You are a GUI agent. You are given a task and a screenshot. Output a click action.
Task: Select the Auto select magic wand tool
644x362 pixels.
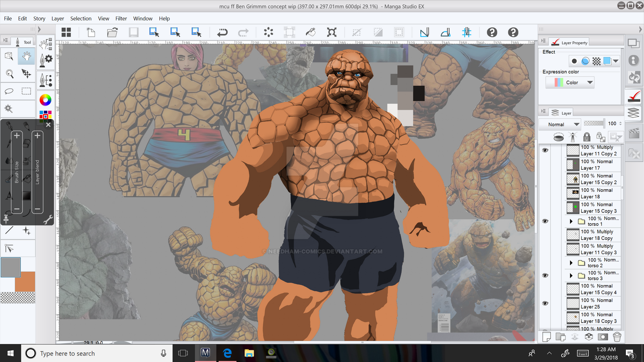[x=9, y=109]
